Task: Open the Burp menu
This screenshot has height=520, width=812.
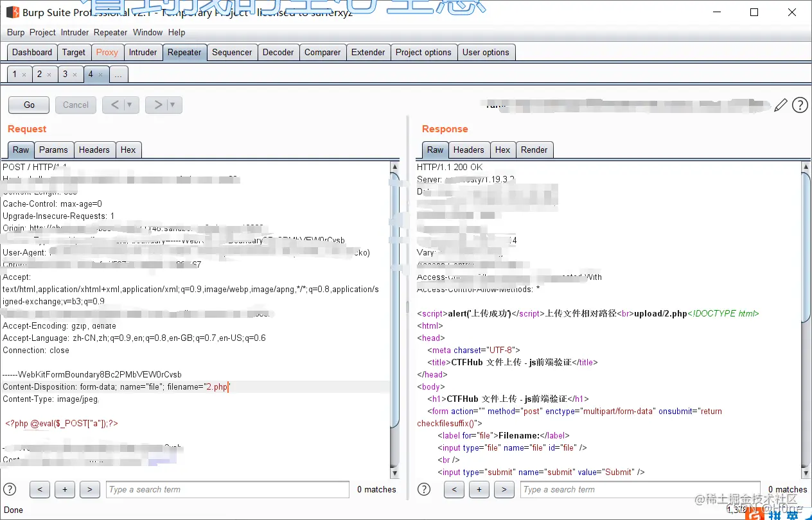Action: click(15, 32)
